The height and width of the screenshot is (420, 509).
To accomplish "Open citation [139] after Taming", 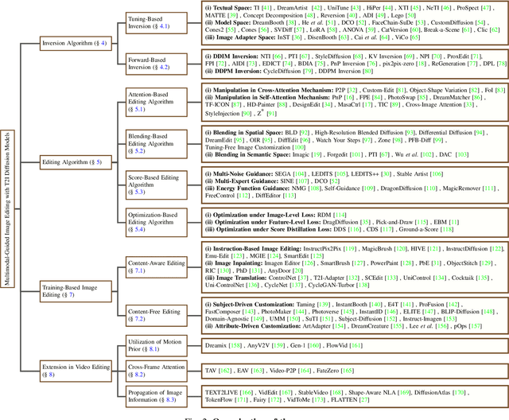I will click(x=324, y=305).
